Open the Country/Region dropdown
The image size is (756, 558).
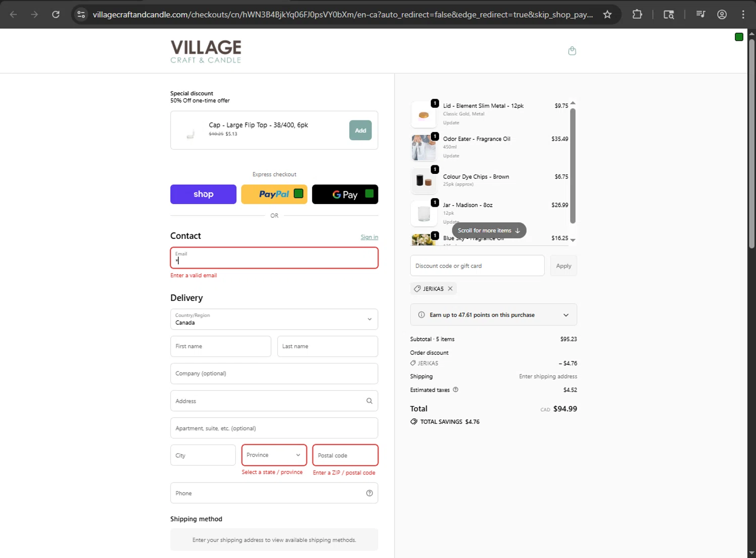pos(274,319)
